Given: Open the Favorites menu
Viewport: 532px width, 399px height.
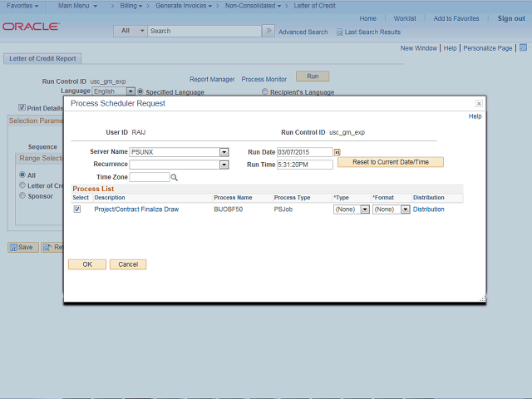Looking at the screenshot, I should 22,6.
